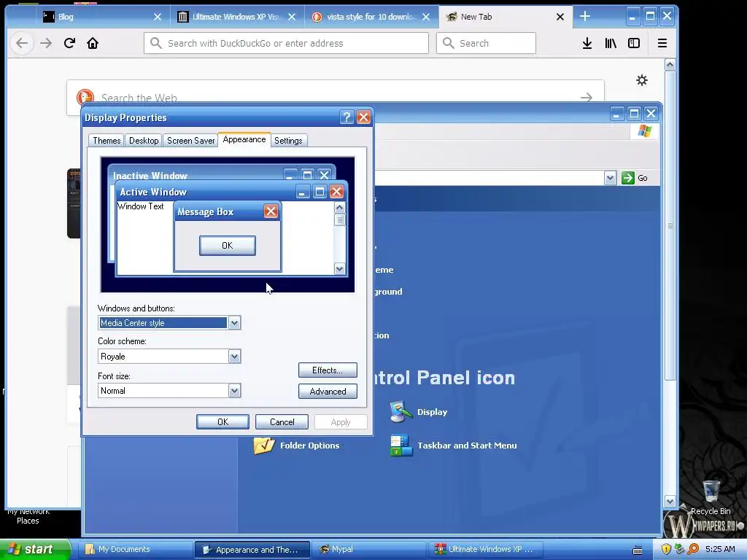This screenshot has width=747, height=560.
Task: Click the help question mark in Display Properties
Action: click(x=347, y=117)
